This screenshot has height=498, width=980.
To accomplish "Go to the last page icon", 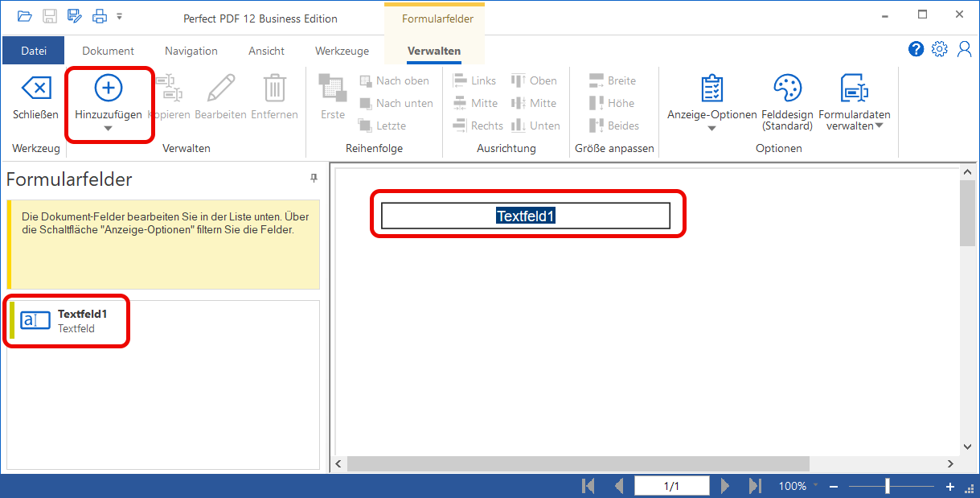I will 754,486.
